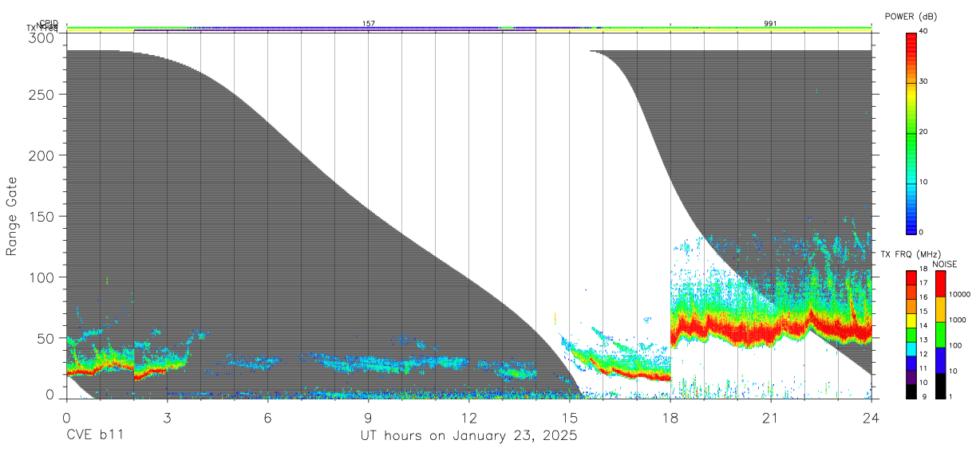Click the 9 tick label on the UT hours axis
Viewport: 980px width, 452px height.
pos(368,417)
